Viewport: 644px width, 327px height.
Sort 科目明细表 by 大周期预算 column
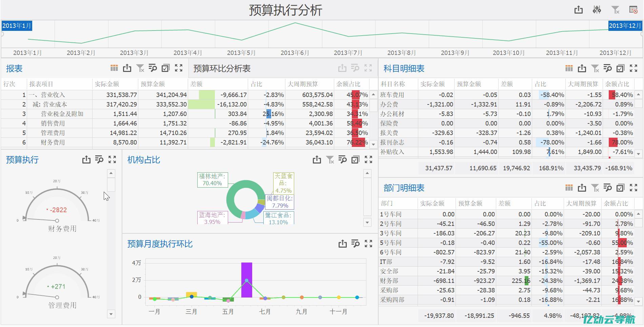[x=584, y=84]
